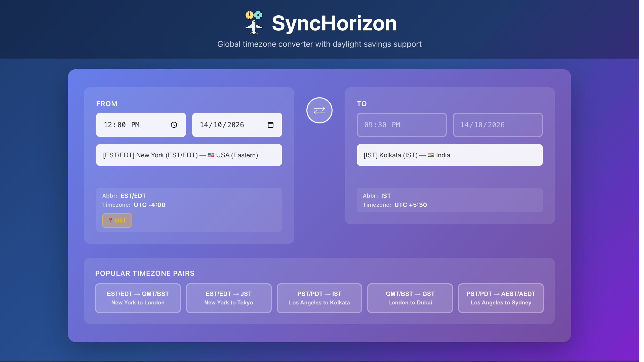The width and height of the screenshot is (644, 362).
Task: Click the UTC +5:30 timezone value
Action: coord(411,205)
